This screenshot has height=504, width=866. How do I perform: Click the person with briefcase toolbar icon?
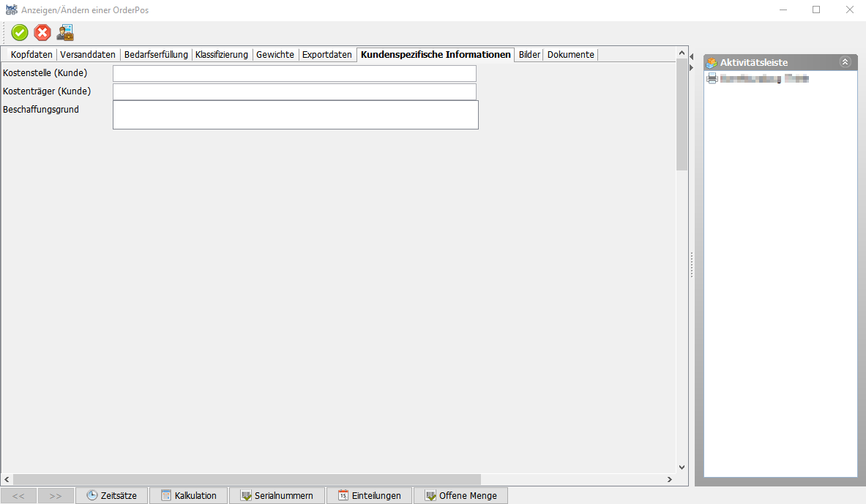pos(65,33)
